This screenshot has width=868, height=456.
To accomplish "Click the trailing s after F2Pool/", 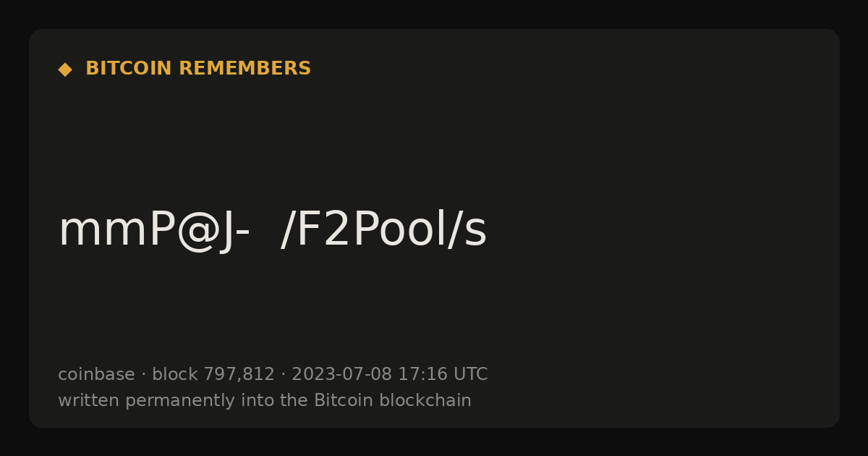I will pyautogui.click(x=476, y=235).
